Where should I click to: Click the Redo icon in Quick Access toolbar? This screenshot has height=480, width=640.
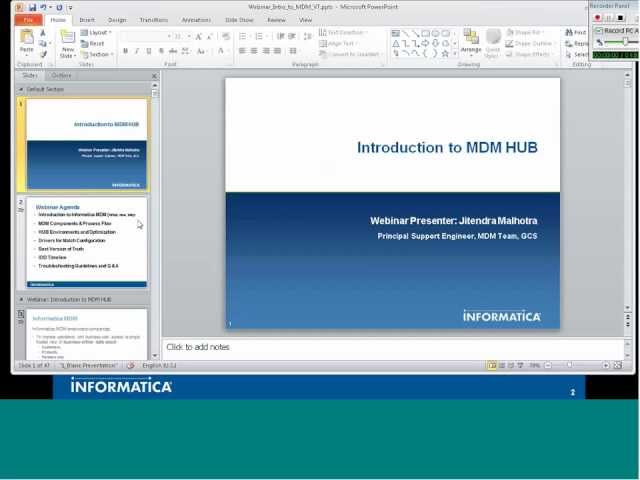59,7
